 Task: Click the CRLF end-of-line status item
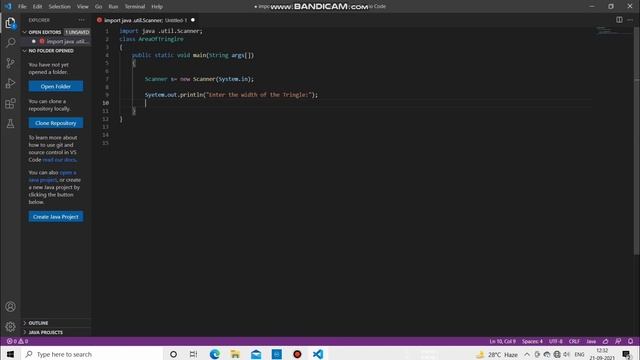point(574,341)
